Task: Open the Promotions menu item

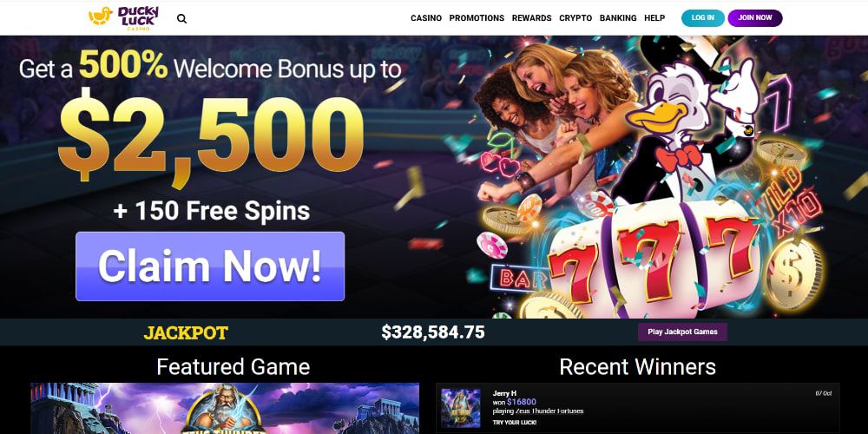Action: coord(477,17)
